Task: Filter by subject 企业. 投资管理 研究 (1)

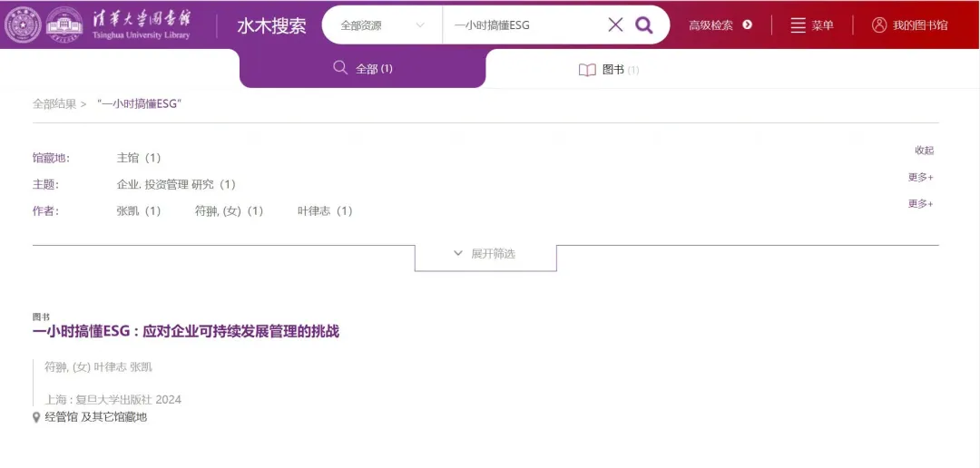Action: click(176, 185)
